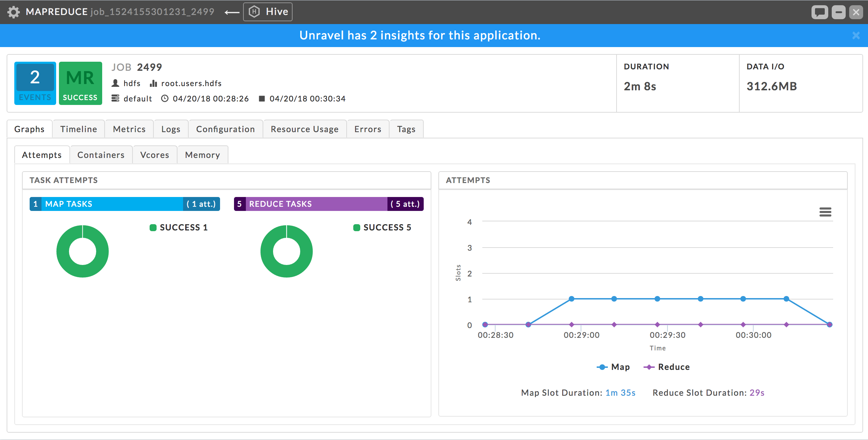Click the Map Tasks header bar
Image resolution: width=868 pixels, height=440 pixels.
[125, 204]
